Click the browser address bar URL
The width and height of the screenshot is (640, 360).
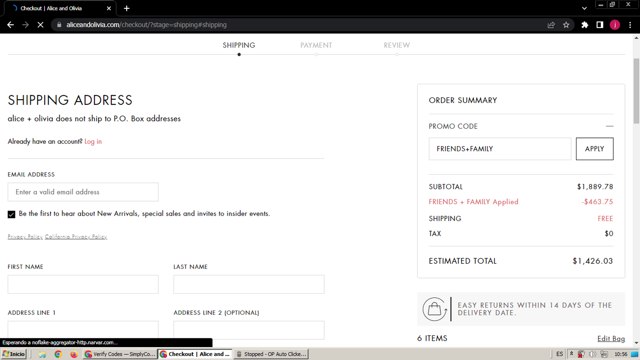(147, 25)
